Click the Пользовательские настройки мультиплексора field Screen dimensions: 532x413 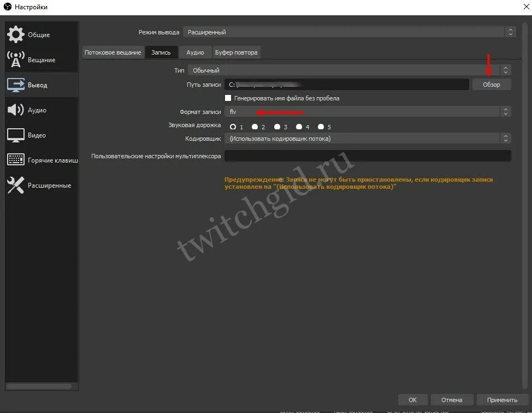[368, 156]
